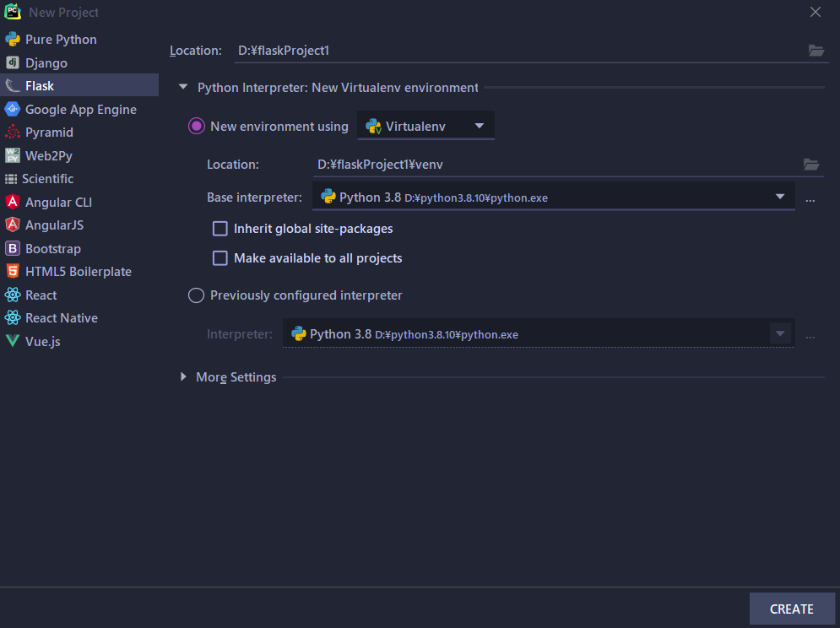Select the Pure Python project type icon
The image size is (840, 628).
coord(13,39)
